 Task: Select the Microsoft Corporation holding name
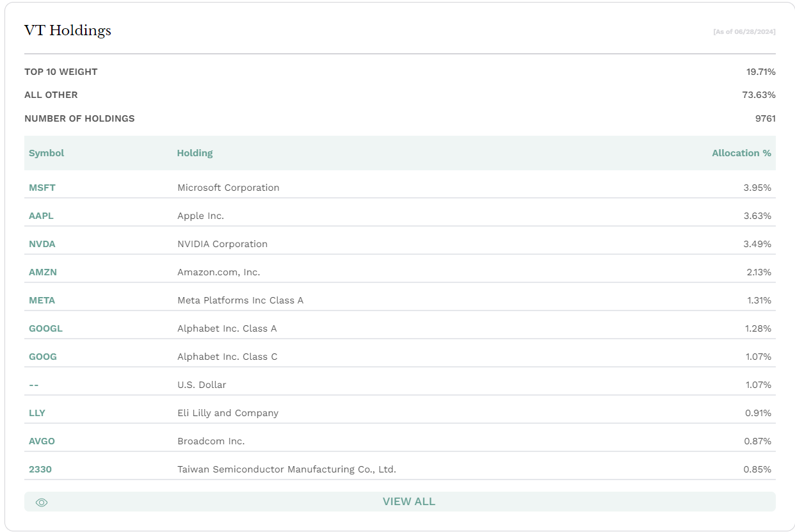pyautogui.click(x=229, y=188)
